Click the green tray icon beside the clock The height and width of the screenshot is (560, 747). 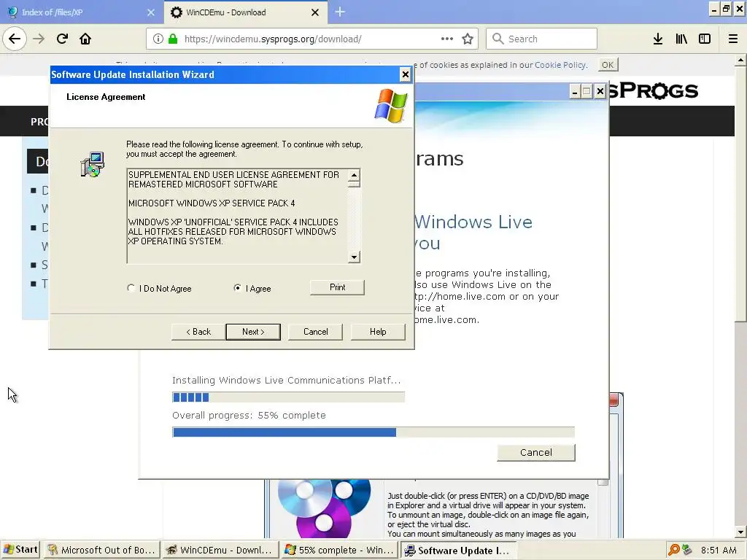[686, 550]
